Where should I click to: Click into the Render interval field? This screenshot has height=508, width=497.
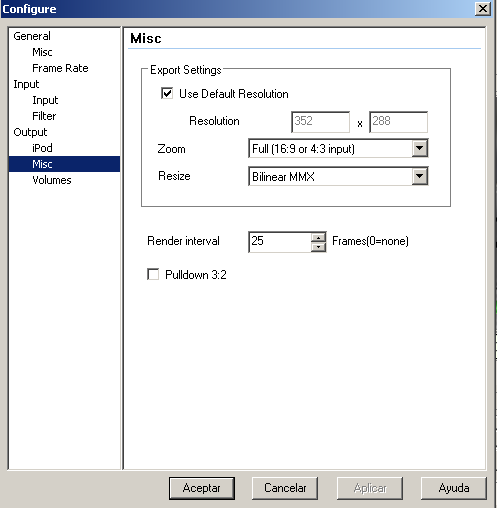point(280,242)
